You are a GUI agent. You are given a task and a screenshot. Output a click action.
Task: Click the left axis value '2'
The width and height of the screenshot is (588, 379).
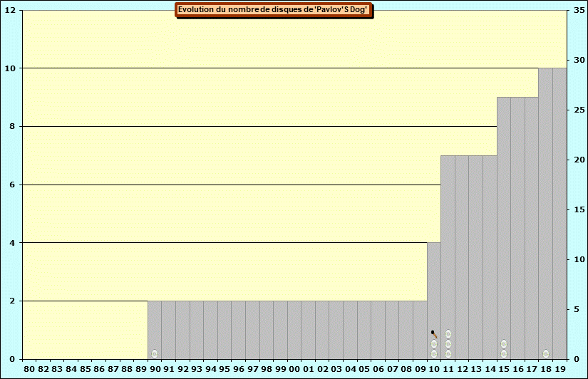tap(12, 301)
